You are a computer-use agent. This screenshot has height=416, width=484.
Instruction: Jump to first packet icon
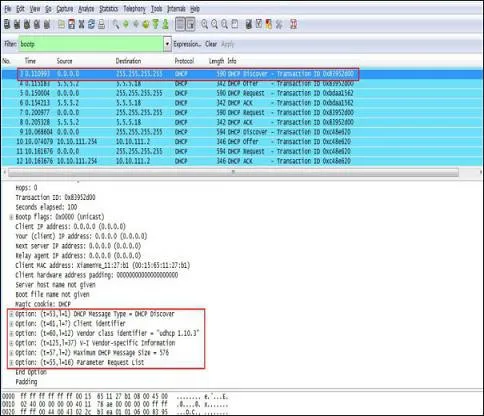click(155, 24)
